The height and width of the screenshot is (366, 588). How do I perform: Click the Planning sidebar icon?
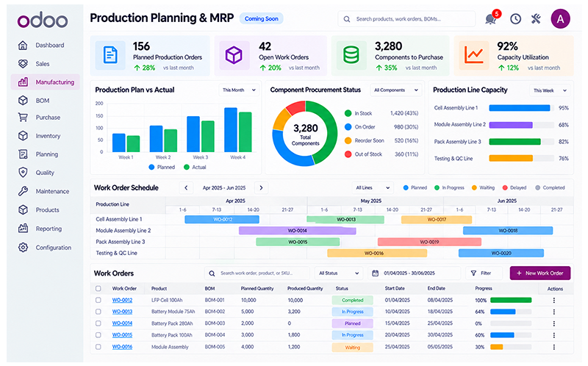click(x=23, y=154)
